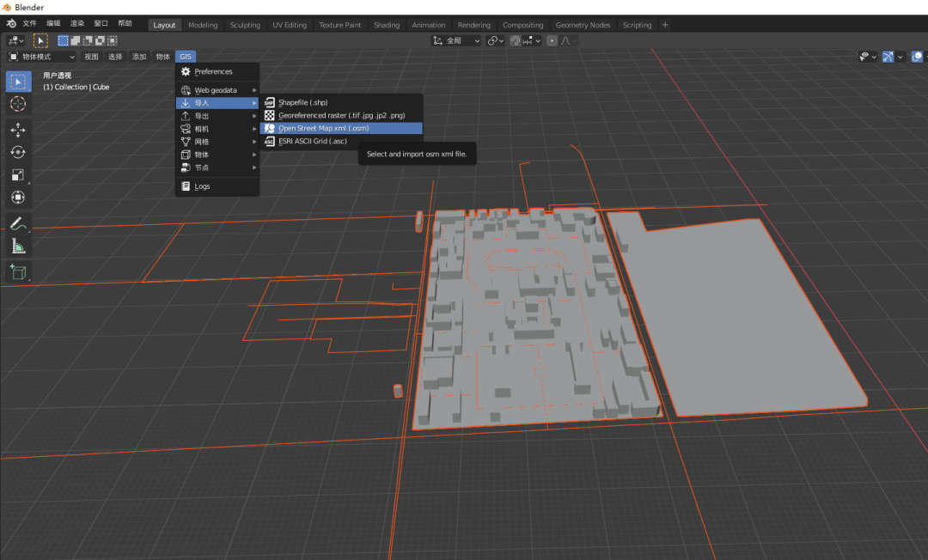Select the Measure tool
Screen dimensions: 928x560
pyautogui.click(x=18, y=247)
